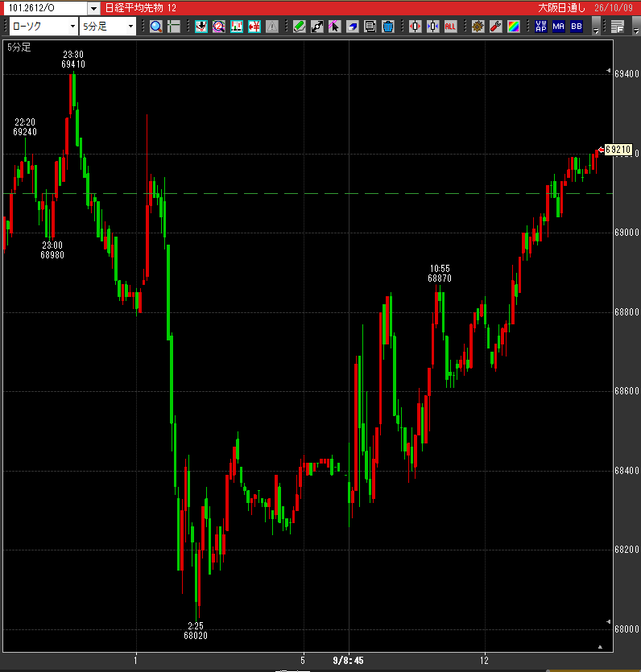The height and width of the screenshot is (672, 641).
Task: Choose the arrow pointer with pink line tool
Action: pos(334,27)
